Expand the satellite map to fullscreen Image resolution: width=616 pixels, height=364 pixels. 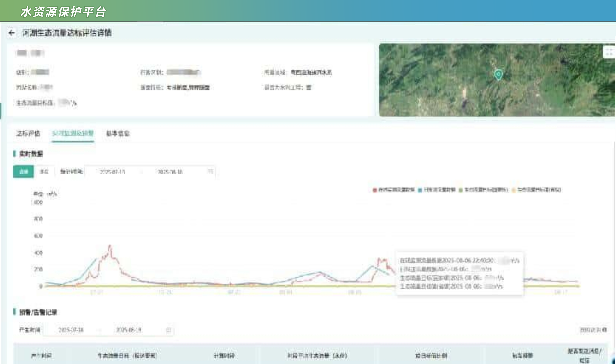(609, 52)
